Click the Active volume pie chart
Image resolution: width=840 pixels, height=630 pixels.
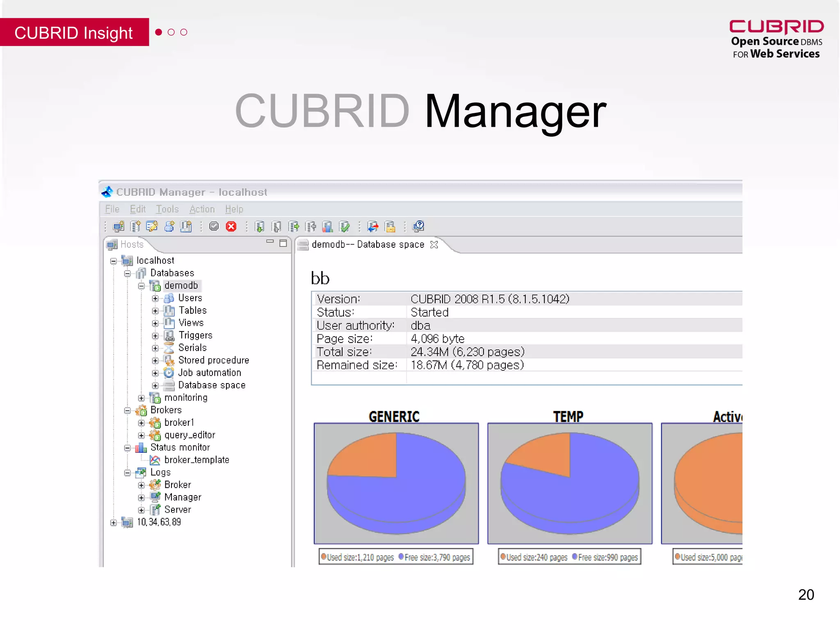(x=708, y=483)
